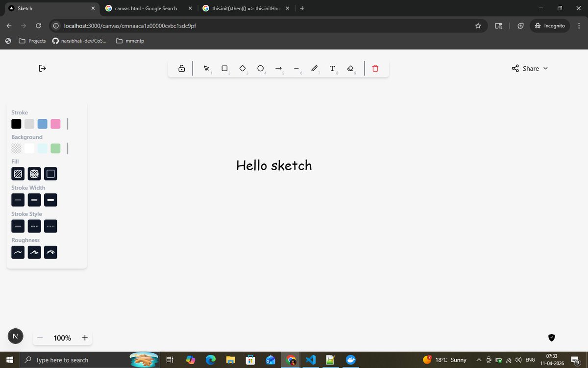Choose the pink stroke color swatch
This screenshot has width=588, height=368.
click(x=55, y=124)
